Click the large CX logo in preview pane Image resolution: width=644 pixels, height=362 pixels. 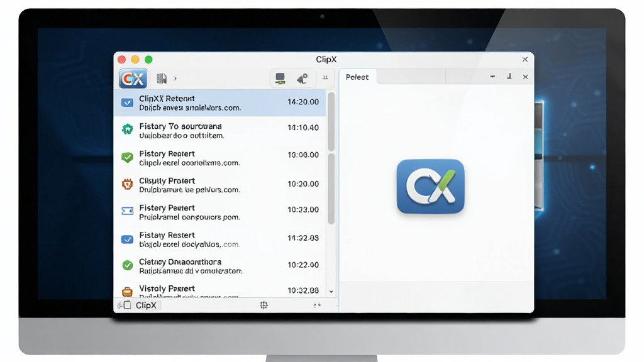click(x=430, y=187)
